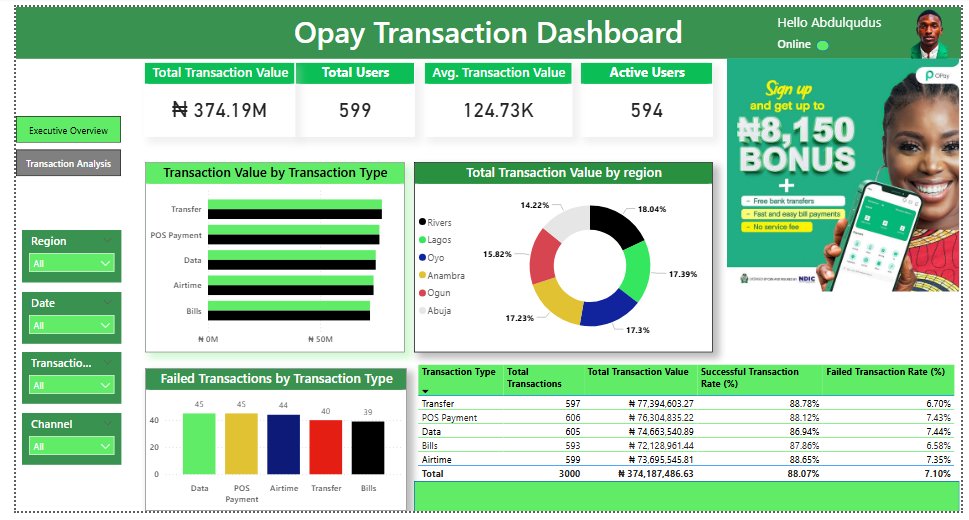Select the Total Users card
969x520 pixels.
click(355, 100)
